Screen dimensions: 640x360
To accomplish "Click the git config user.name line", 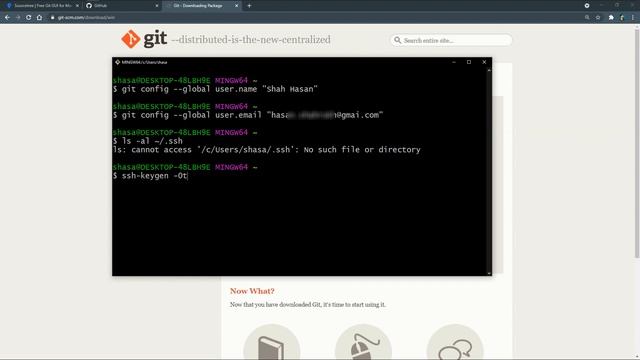I will 215,89.
